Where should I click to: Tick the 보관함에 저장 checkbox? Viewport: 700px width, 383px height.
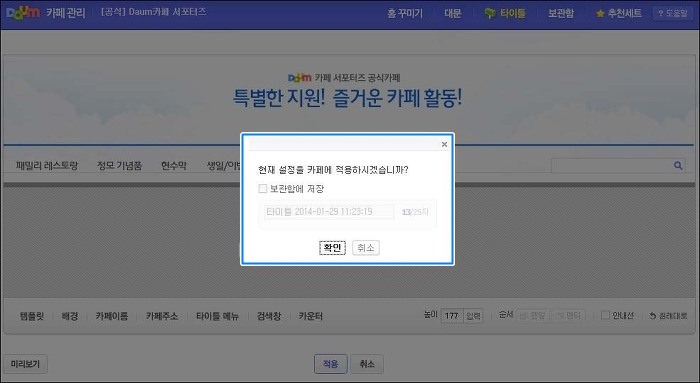262,189
